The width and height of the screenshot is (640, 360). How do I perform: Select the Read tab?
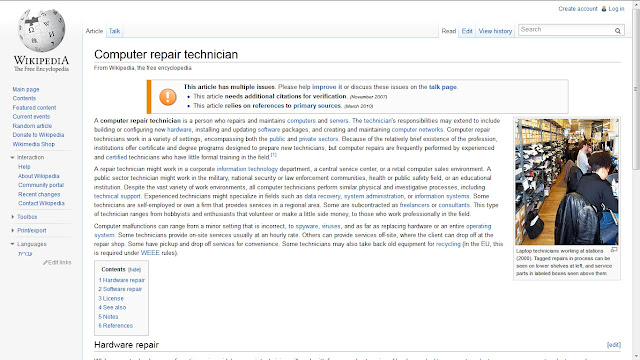[x=449, y=31]
